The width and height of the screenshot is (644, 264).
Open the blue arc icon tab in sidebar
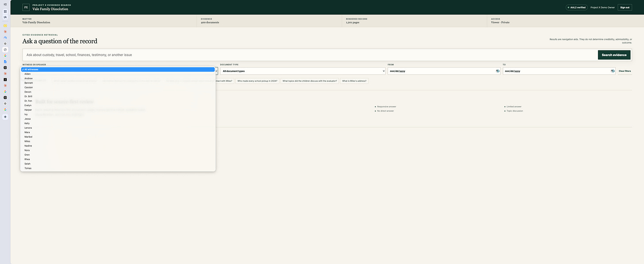[x=5, y=38]
